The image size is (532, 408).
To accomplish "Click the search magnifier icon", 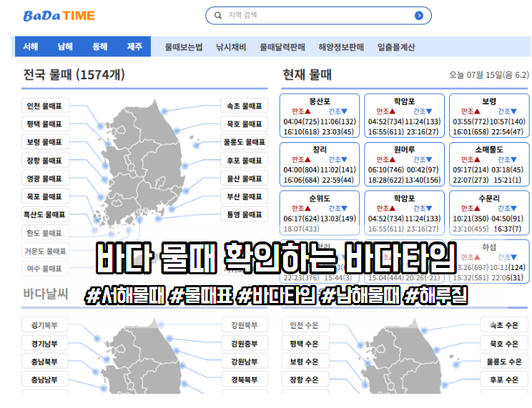I will click(218, 15).
